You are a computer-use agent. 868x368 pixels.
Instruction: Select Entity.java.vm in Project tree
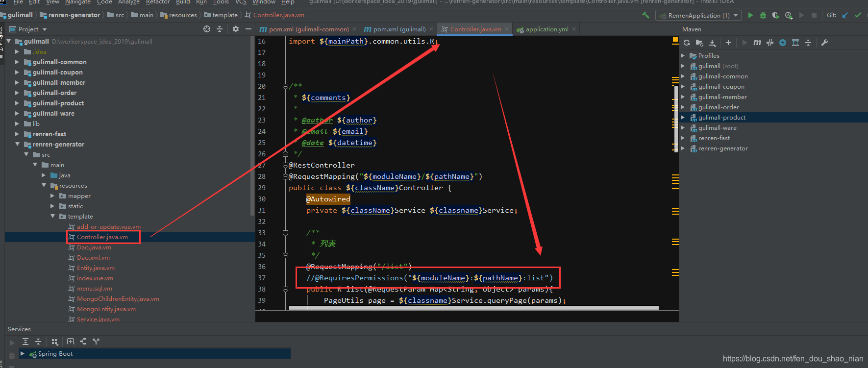96,268
